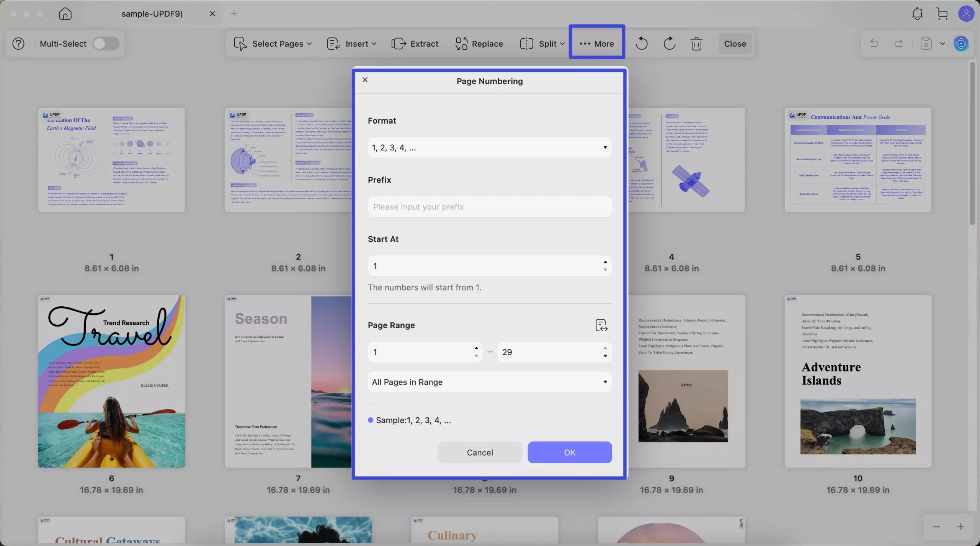Zoom in using the plus control

click(962, 526)
